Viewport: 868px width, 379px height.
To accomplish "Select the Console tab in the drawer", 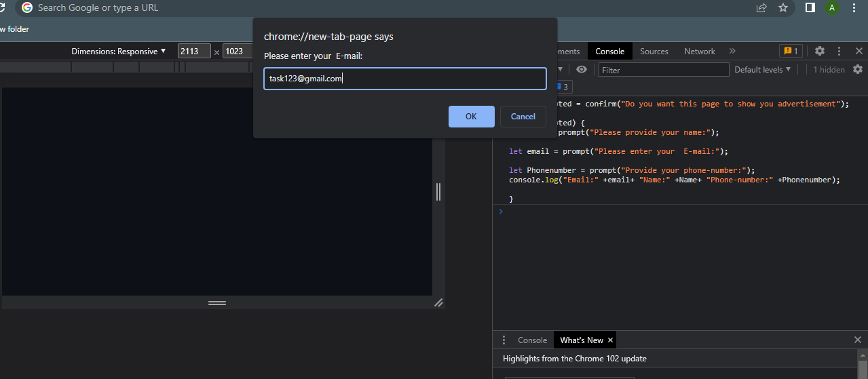I will pyautogui.click(x=532, y=340).
